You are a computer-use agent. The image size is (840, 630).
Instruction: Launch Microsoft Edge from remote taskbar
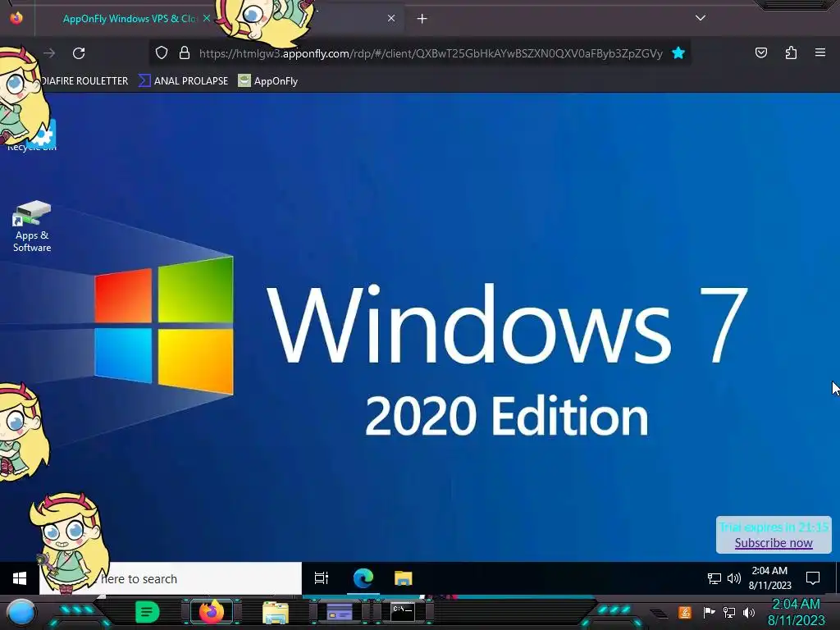(x=363, y=578)
